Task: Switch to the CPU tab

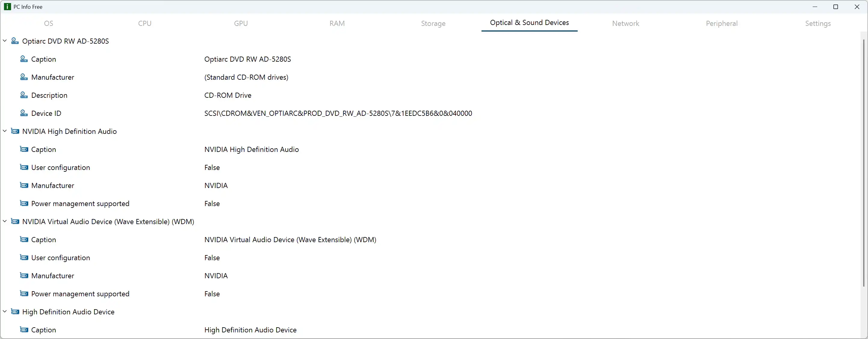Action: coord(145,23)
